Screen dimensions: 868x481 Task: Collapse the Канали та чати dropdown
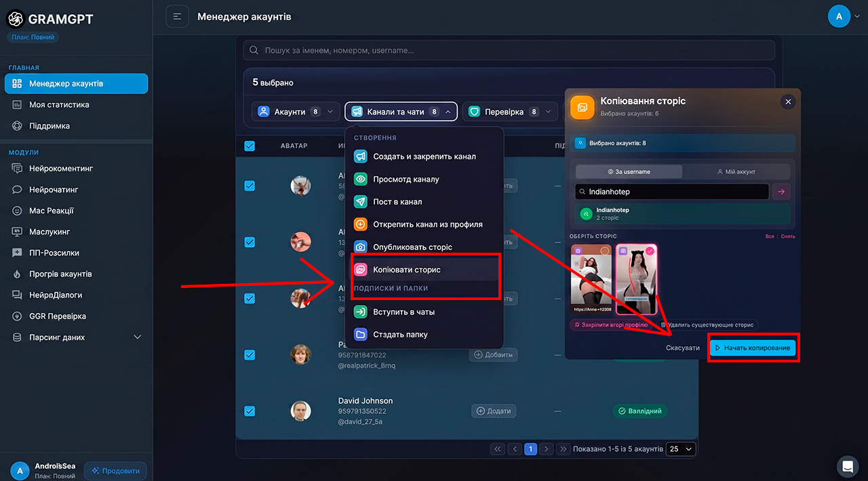tap(401, 112)
